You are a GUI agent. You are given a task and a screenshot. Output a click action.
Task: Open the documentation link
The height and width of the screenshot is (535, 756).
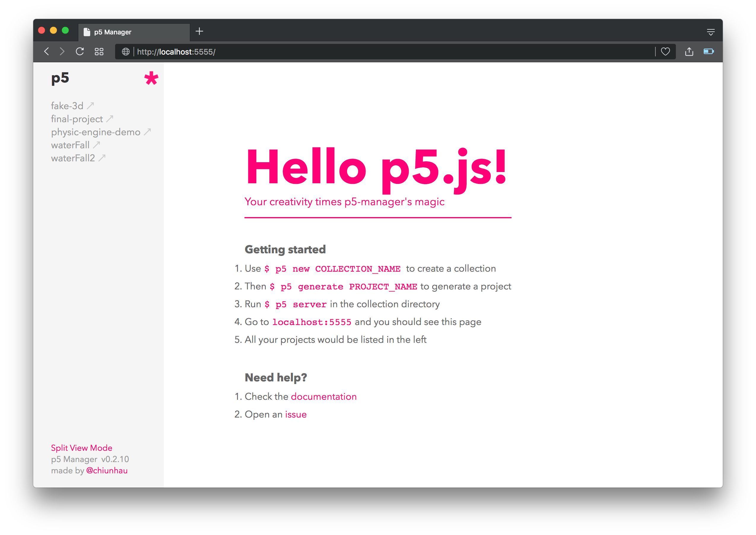tap(323, 396)
